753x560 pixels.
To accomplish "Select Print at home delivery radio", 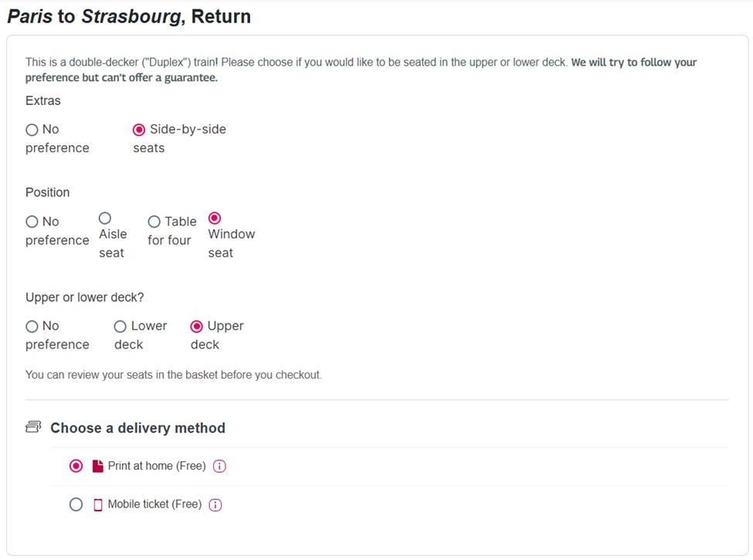I will coord(76,466).
